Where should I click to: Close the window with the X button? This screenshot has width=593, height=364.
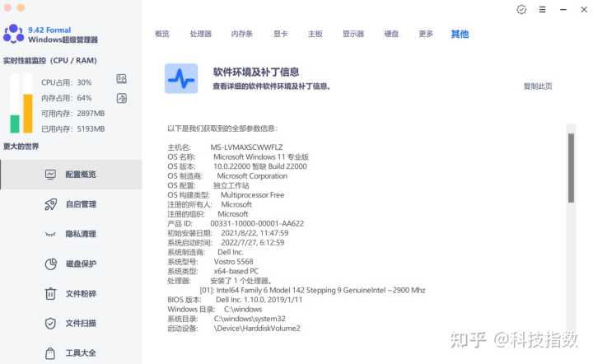584,9
